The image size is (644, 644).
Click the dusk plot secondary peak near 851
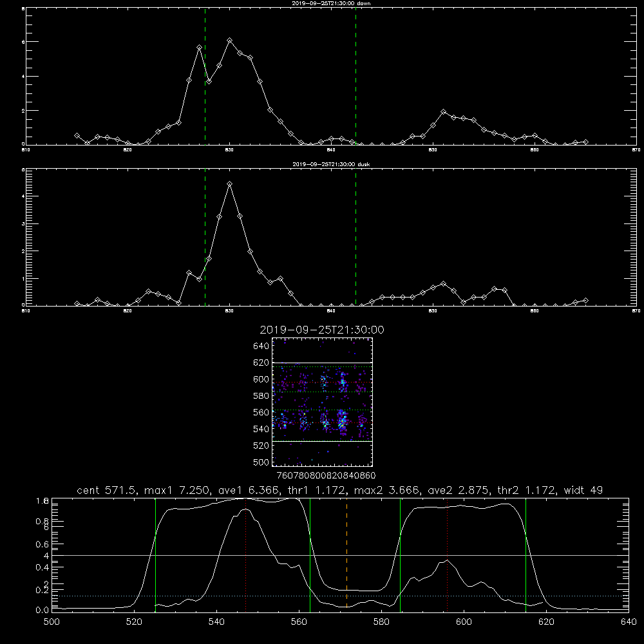coord(443,284)
